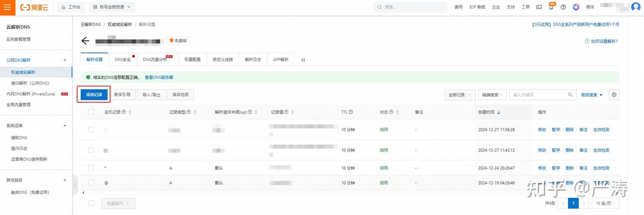Open the notifications bell with 99+ badge
Viewport: 644px width, 215px height.
(551, 7)
